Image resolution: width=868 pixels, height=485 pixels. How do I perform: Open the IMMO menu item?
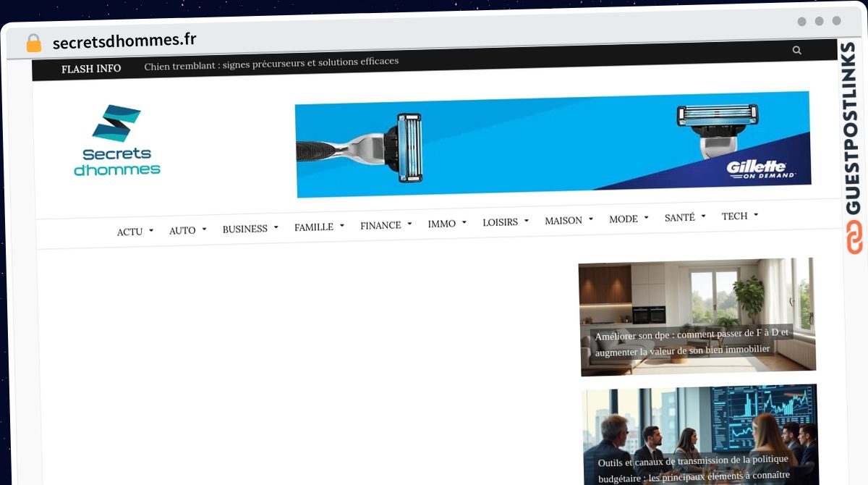click(441, 224)
